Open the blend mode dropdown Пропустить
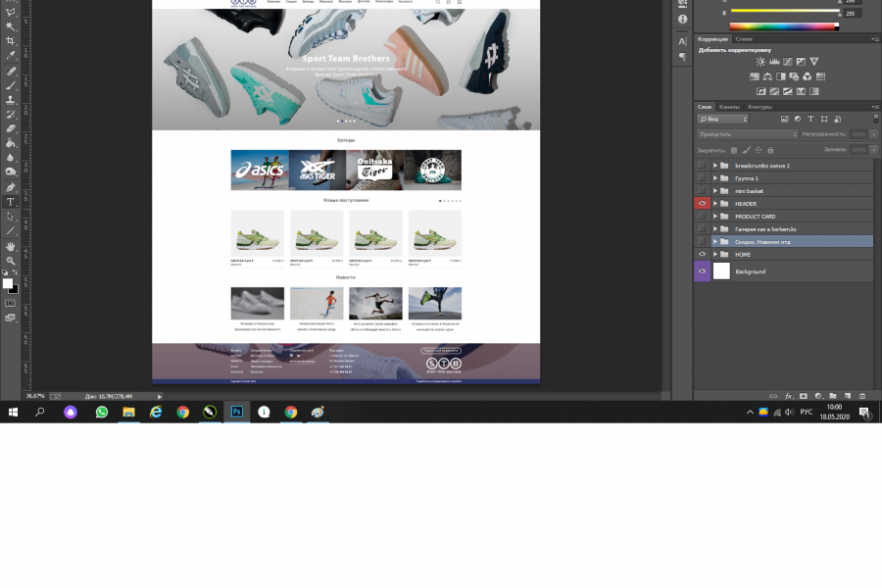 (x=747, y=134)
